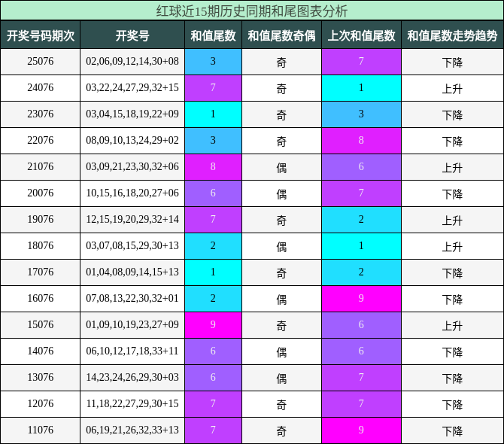
Task: Click the purple 和值尾数 cell in row 24076
Action: (x=213, y=88)
